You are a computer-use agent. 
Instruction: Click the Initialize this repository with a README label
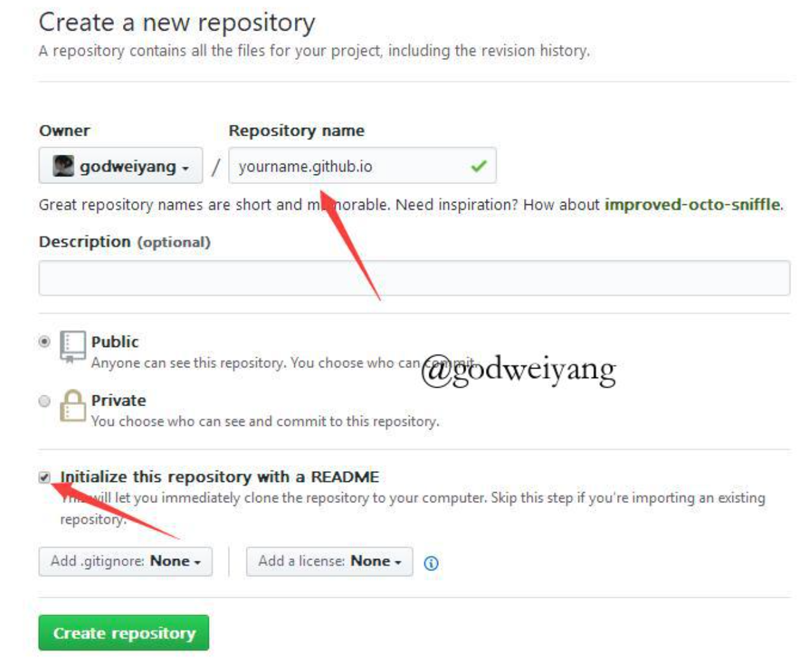click(x=220, y=477)
